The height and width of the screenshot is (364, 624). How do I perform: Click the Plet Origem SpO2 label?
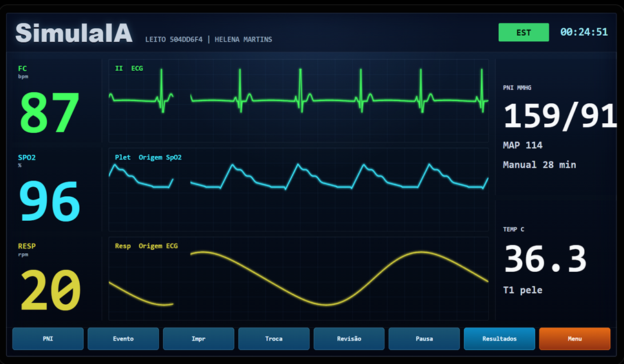148,157
